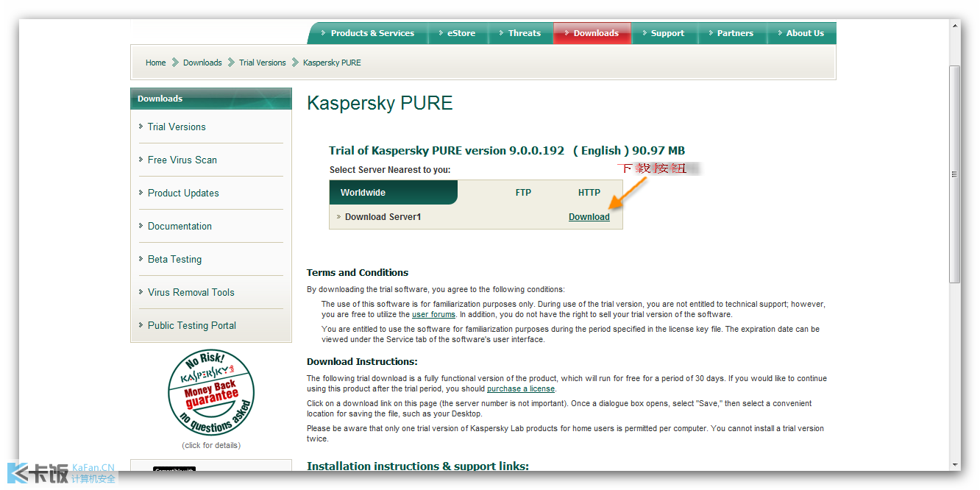Open Free Virus Scan in the sidebar
This screenshot has height=490, width=980.
[x=182, y=160]
